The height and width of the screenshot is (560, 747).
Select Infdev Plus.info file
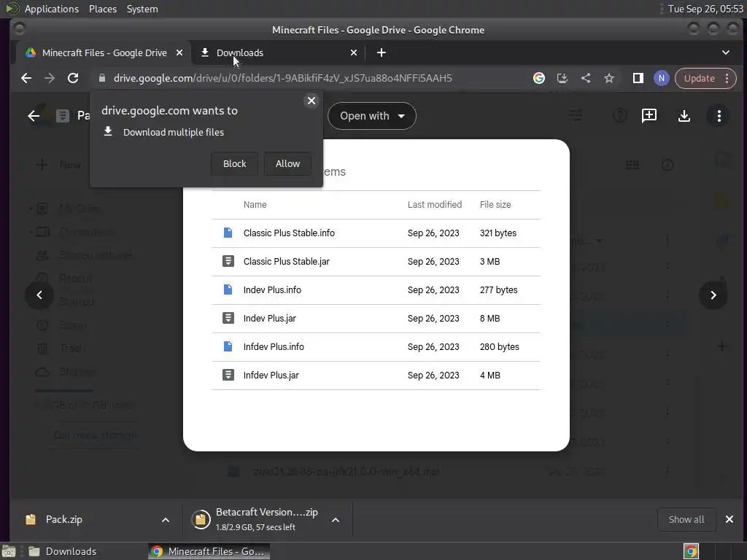pyautogui.click(x=376, y=346)
